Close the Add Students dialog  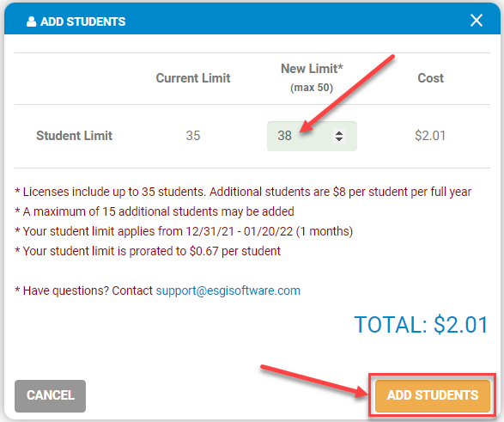tap(476, 21)
